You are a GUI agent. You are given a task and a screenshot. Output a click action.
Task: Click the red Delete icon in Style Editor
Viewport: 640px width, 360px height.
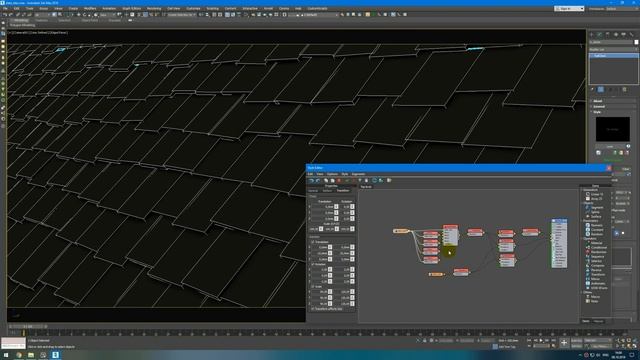(339, 180)
